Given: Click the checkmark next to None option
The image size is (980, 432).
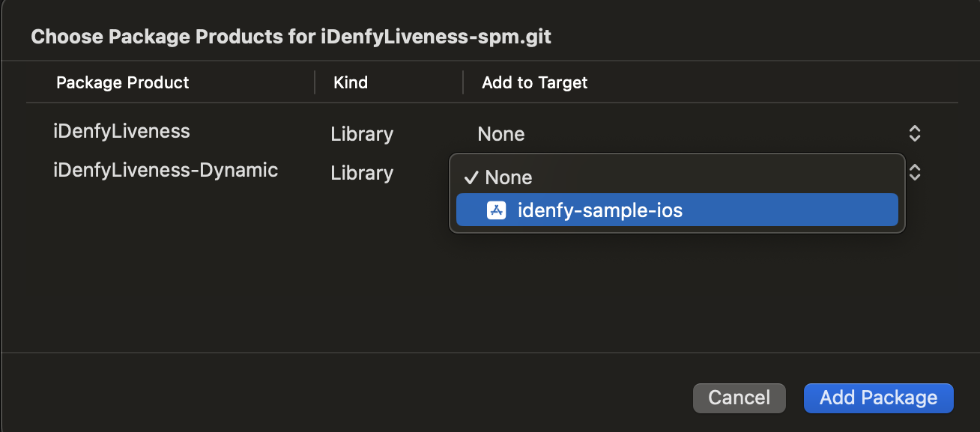Looking at the screenshot, I should [x=471, y=177].
